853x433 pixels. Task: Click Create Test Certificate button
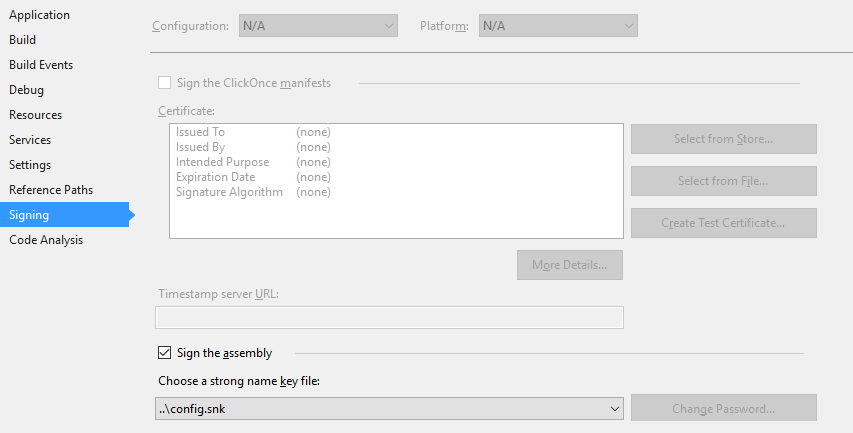click(724, 222)
